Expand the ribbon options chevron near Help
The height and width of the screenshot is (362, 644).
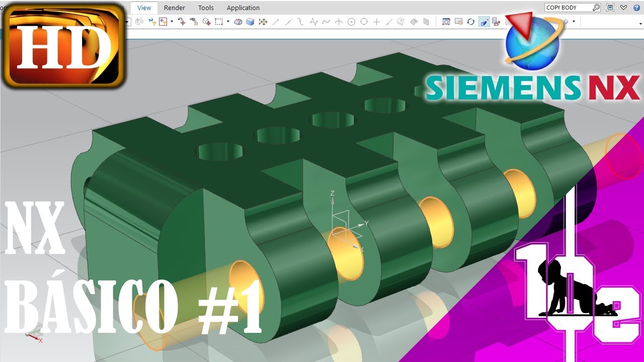tap(624, 8)
